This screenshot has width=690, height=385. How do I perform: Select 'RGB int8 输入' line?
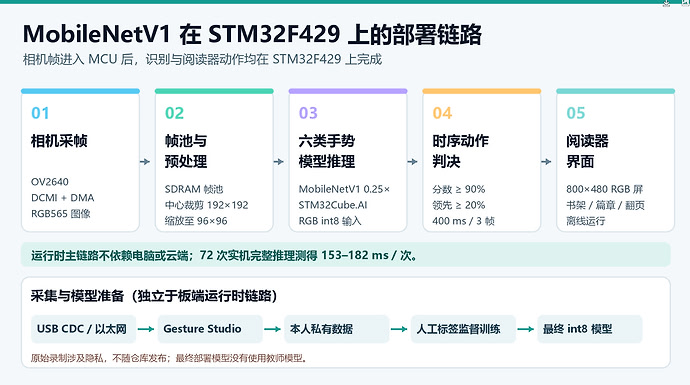click(x=330, y=221)
